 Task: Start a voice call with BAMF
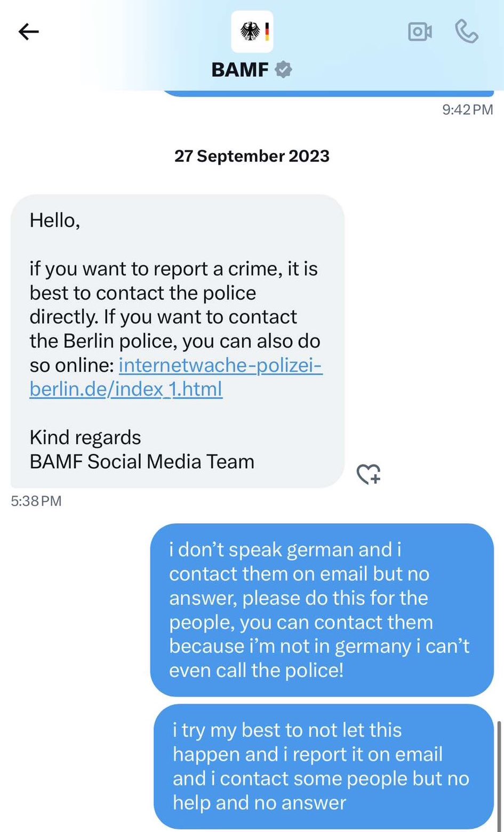click(467, 32)
